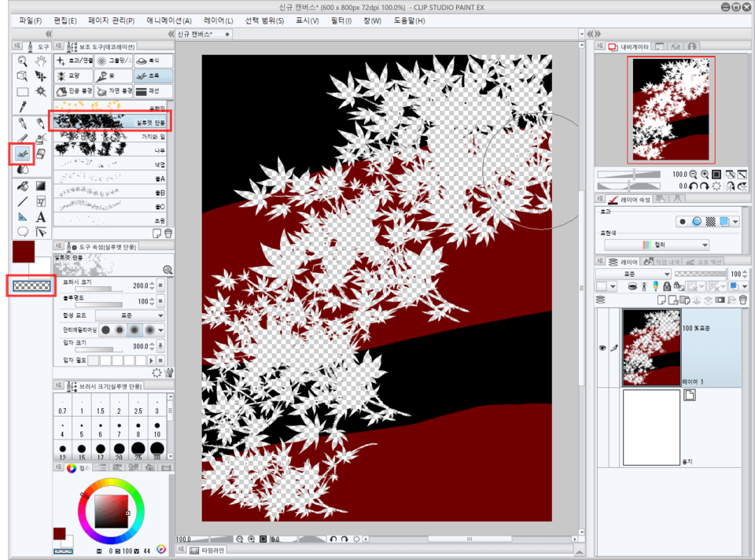The width and height of the screenshot is (755, 560).
Task: Select no anti-aliasing option
Action: click(105, 330)
